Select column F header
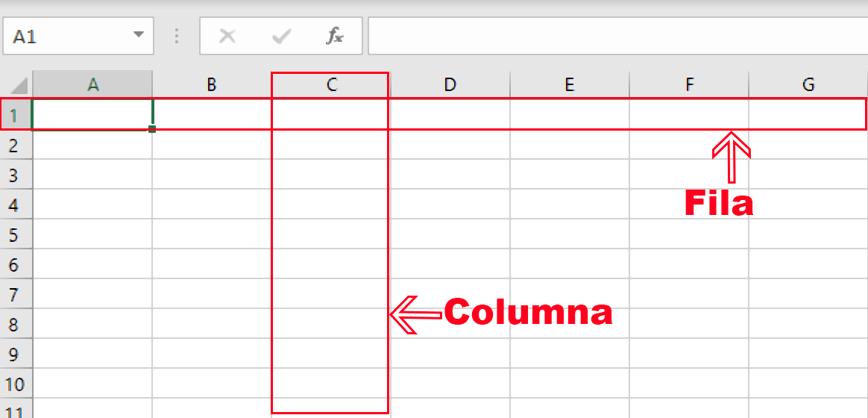Screen dimensions: 868x418 click(x=689, y=84)
